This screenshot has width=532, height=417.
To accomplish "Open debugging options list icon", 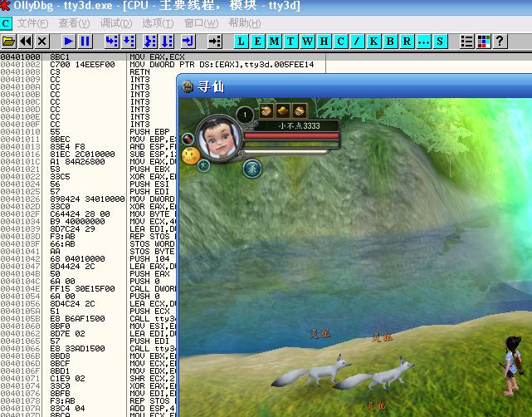I will [467, 42].
